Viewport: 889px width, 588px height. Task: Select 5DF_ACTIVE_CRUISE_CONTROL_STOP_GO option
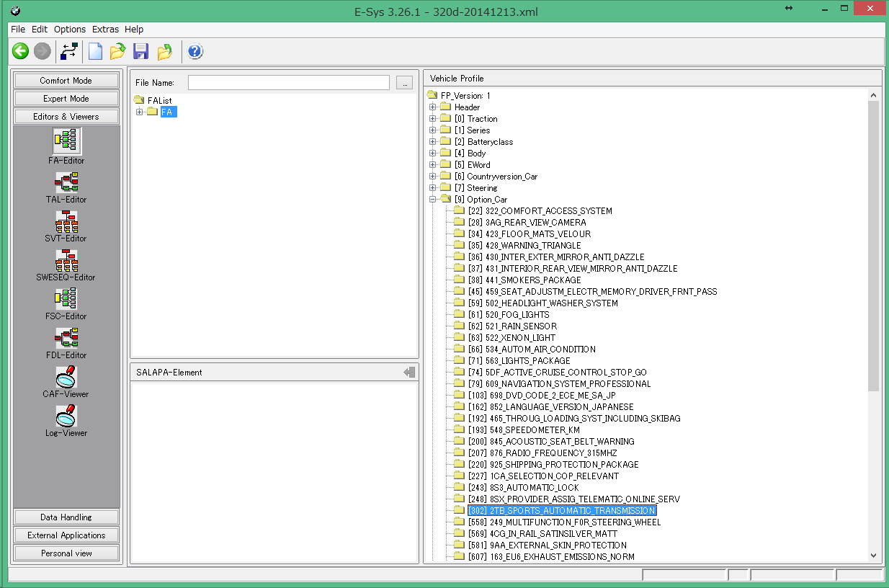tap(557, 372)
